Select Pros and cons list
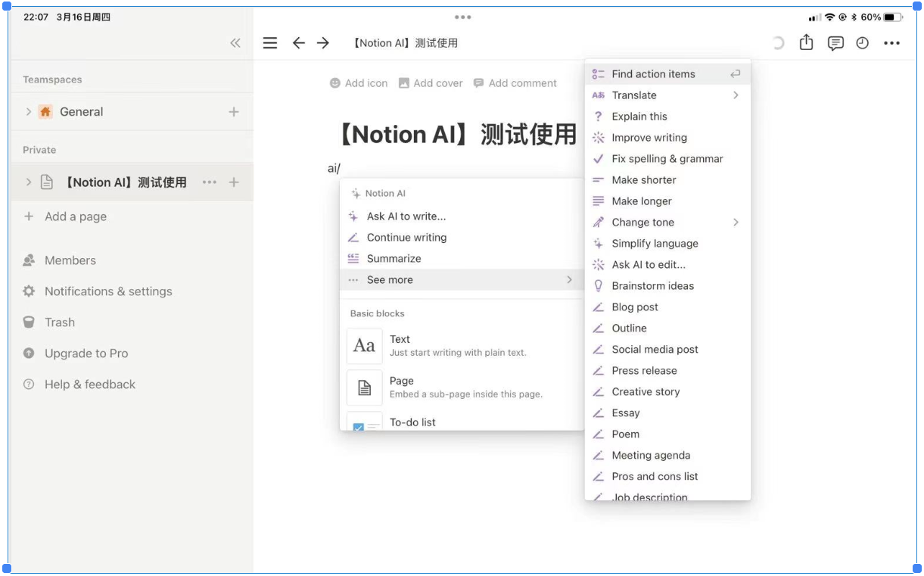Viewport: 924px width, 576px height. (x=668, y=477)
